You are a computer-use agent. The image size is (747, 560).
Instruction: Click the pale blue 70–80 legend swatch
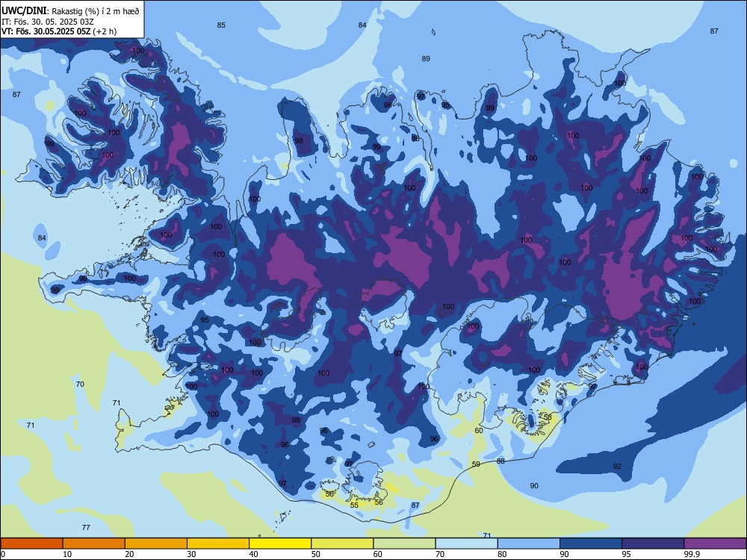click(x=466, y=544)
